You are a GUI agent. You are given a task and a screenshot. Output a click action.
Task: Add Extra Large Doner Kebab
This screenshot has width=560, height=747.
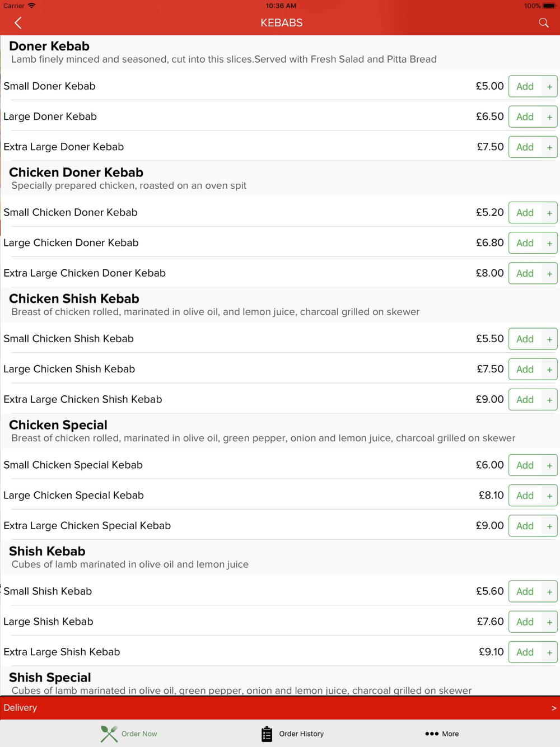pos(525,147)
